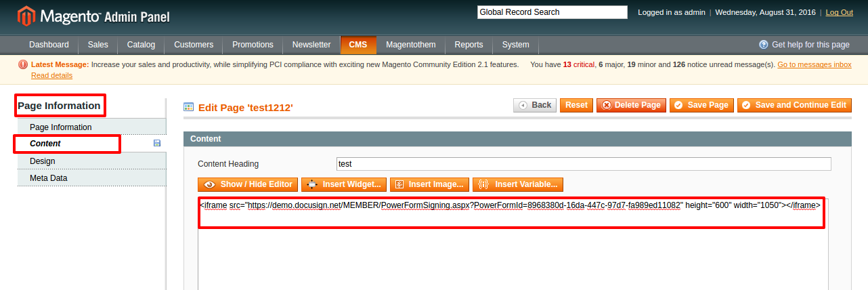Viewport: 868px width, 290px height.
Task: Open the Catalog menu
Action: [141, 45]
